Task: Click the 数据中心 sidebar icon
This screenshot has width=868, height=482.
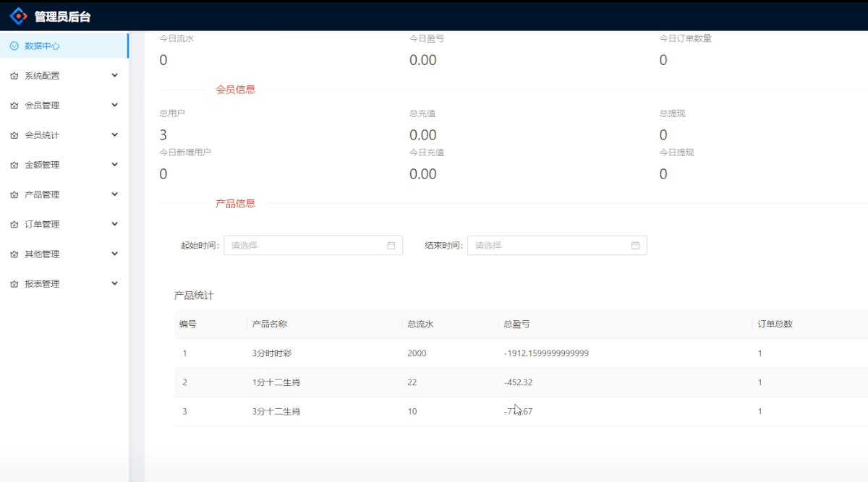Action: coord(14,46)
